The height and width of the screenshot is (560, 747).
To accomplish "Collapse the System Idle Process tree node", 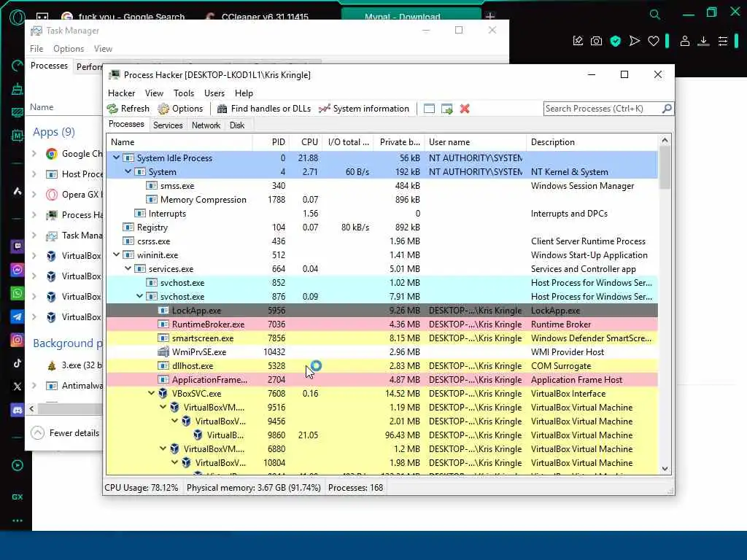I will [x=116, y=157].
